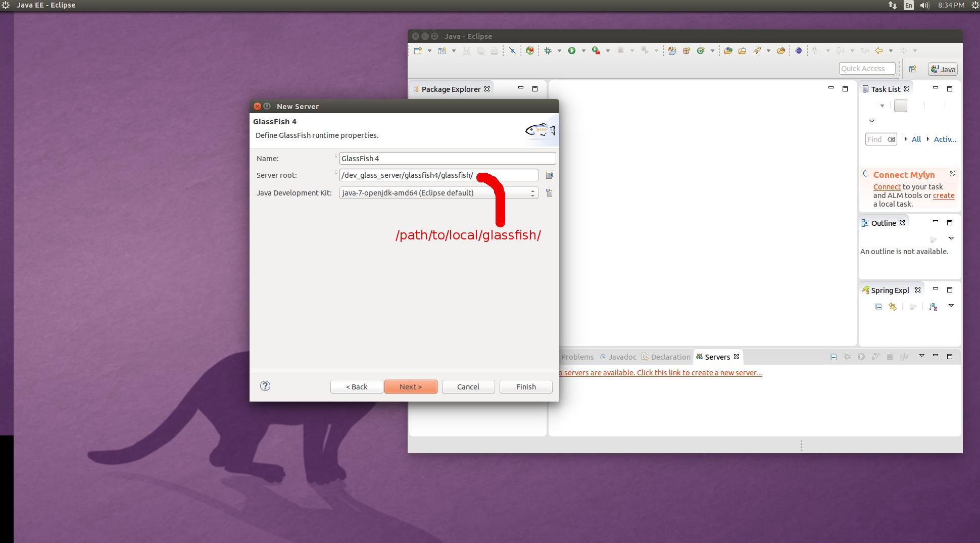Click the Ubuntu network indicator in top bar
980x543 pixels.
coord(893,5)
